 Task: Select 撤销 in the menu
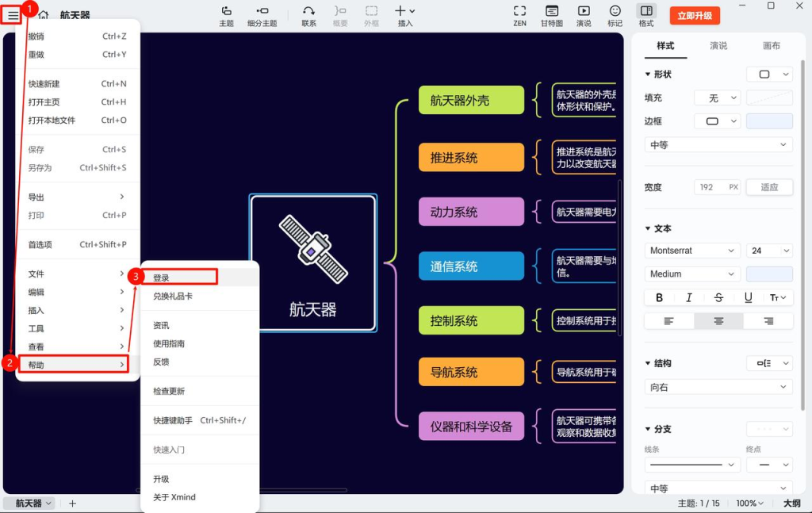point(78,36)
